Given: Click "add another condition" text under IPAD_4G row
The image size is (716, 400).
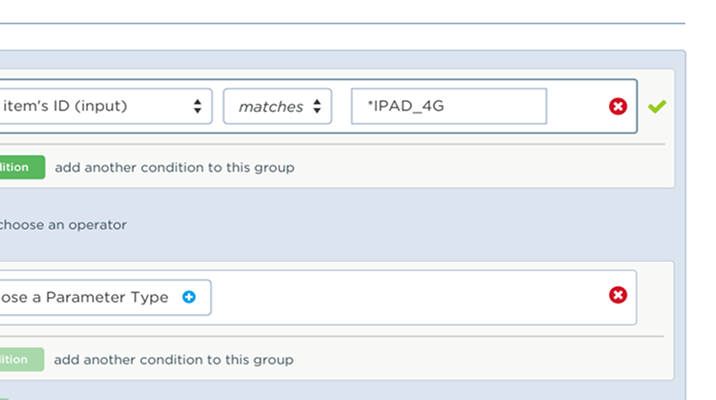Looking at the screenshot, I should [x=174, y=167].
